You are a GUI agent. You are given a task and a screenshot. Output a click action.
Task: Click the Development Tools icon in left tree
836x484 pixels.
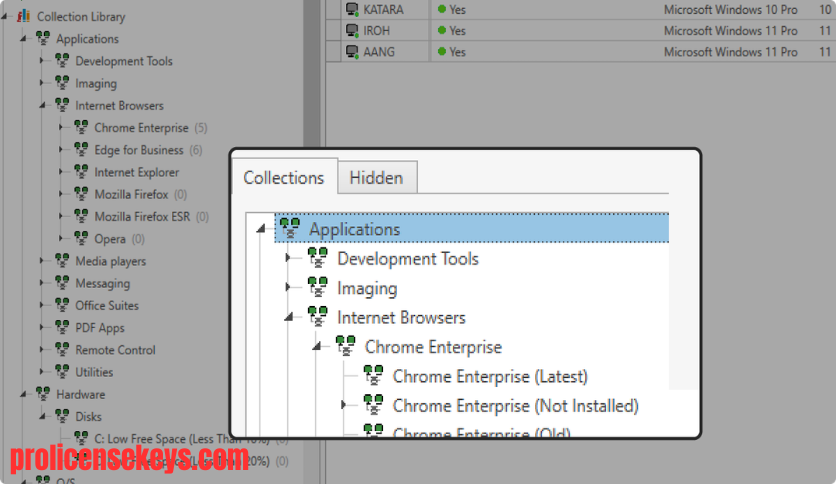62,60
